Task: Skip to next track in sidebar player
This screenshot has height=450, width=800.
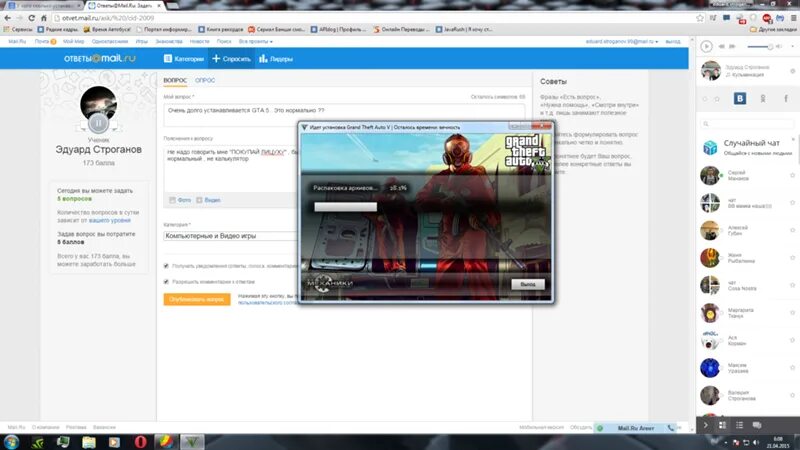Action: coord(732,46)
